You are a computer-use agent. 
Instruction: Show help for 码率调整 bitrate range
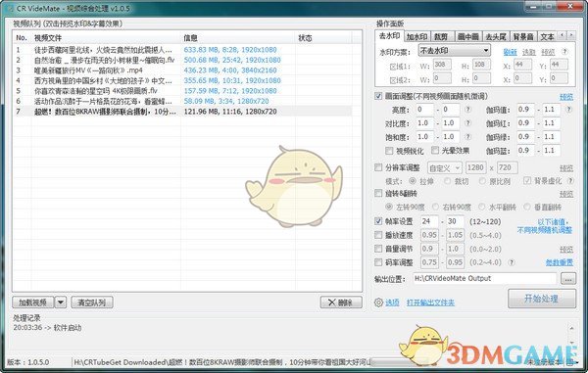(x=512, y=262)
